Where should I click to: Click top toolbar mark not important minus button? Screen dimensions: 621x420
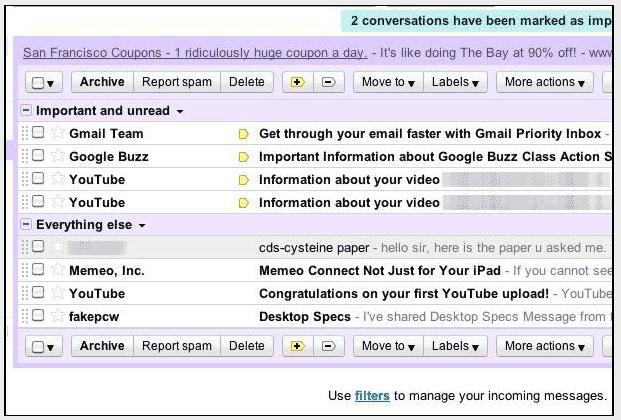[328, 82]
